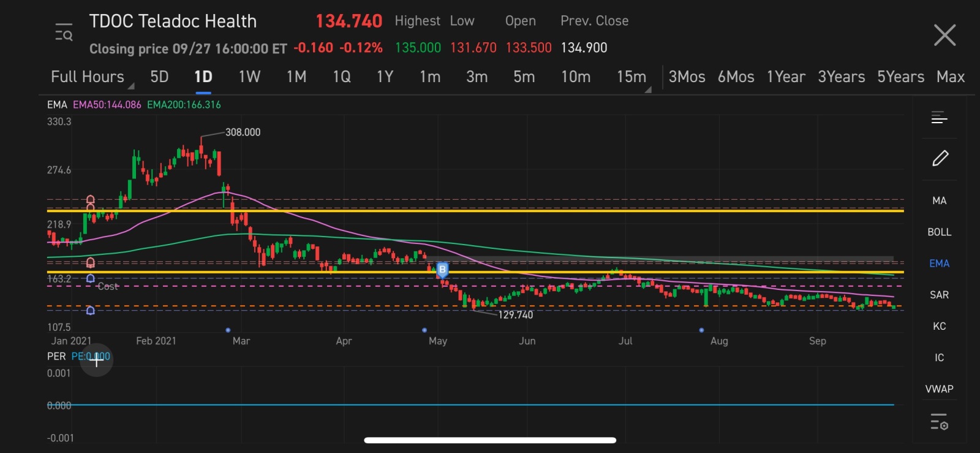Tap the event dot above Mar
The height and width of the screenshot is (453, 980).
pos(228,330)
